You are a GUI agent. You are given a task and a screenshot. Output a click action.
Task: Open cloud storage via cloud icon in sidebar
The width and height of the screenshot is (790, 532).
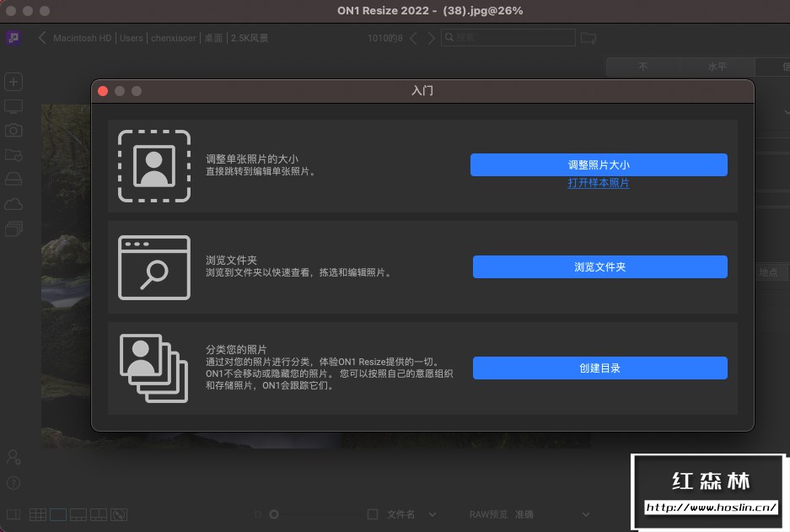[13, 202]
